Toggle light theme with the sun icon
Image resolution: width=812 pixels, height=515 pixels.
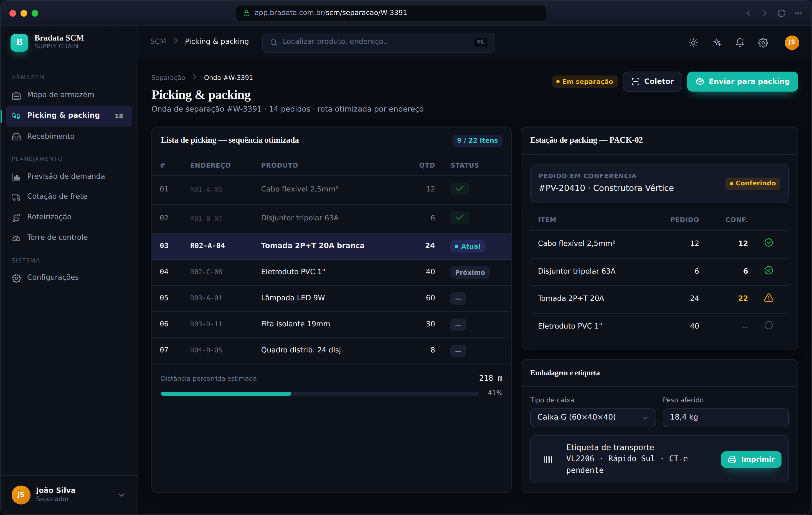(x=693, y=42)
